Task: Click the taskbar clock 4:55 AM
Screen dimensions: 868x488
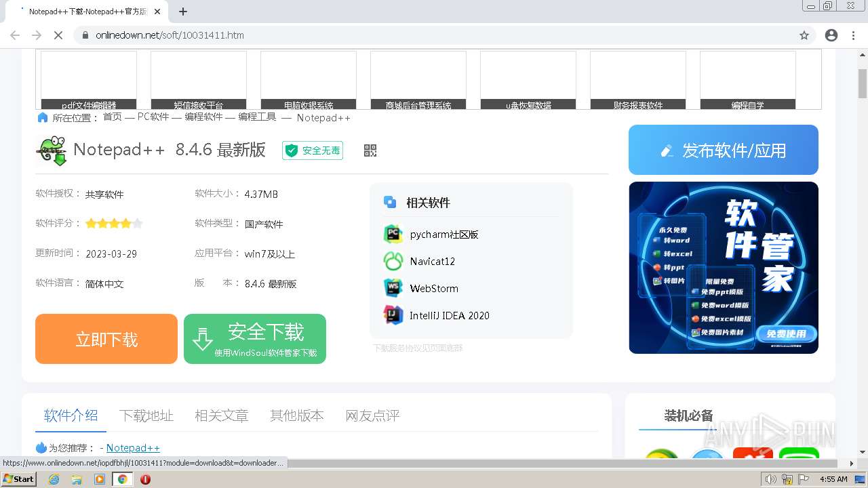Action: pos(833,479)
